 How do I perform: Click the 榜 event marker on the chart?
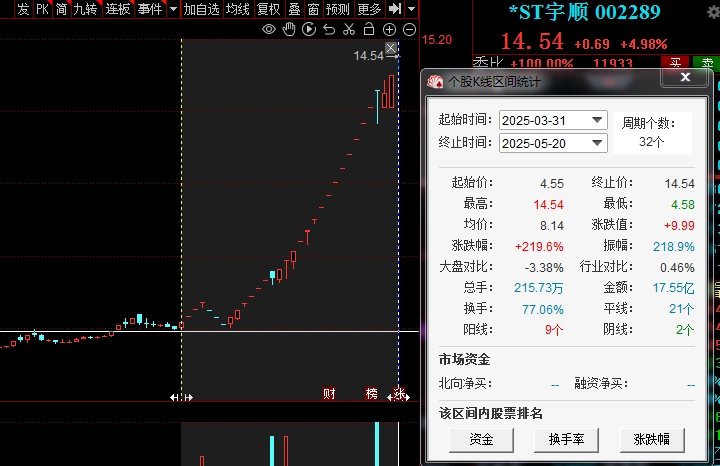coord(371,393)
